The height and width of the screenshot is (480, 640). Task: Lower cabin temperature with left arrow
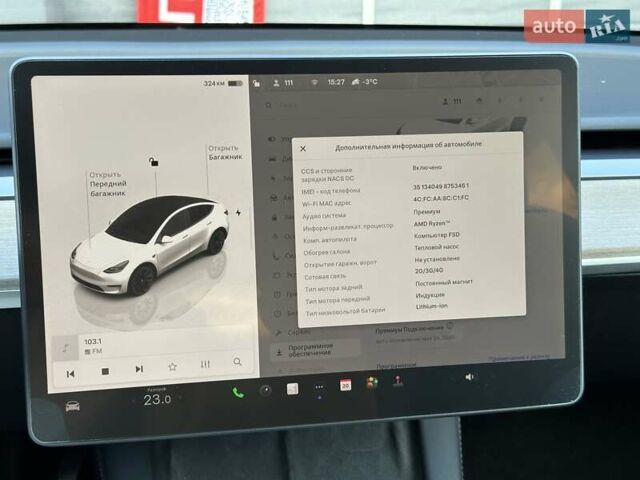click(x=134, y=401)
